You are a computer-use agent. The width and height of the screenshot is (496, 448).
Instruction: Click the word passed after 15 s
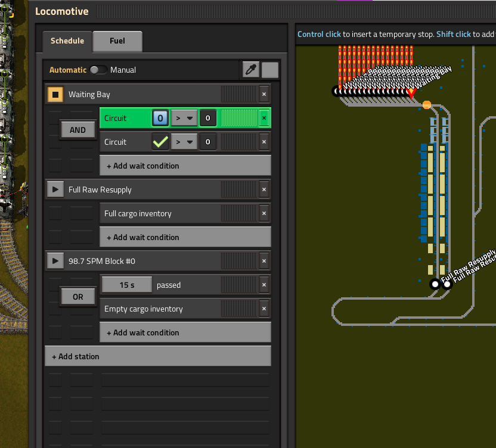(x=169, y=285)
